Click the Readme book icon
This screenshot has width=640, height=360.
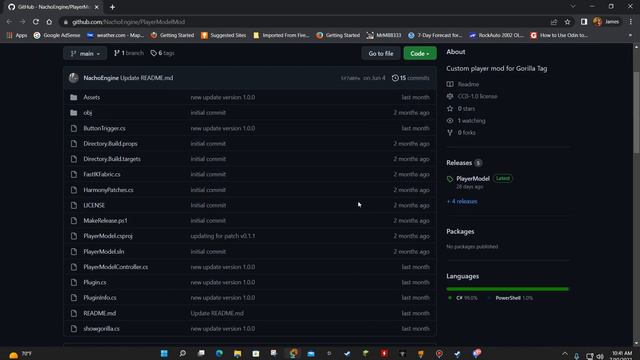pyautogui.click(x=450, y=84)
